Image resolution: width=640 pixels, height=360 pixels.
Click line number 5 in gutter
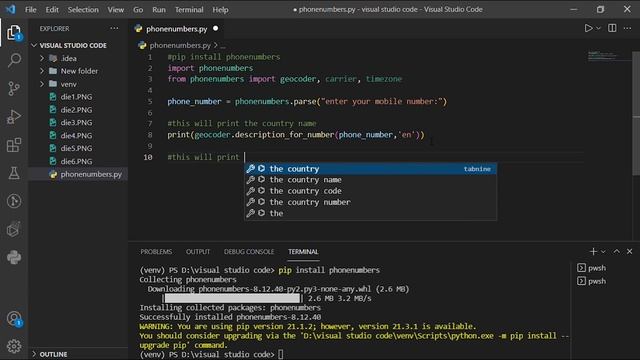pyautogui.click(x=150, y=101)
